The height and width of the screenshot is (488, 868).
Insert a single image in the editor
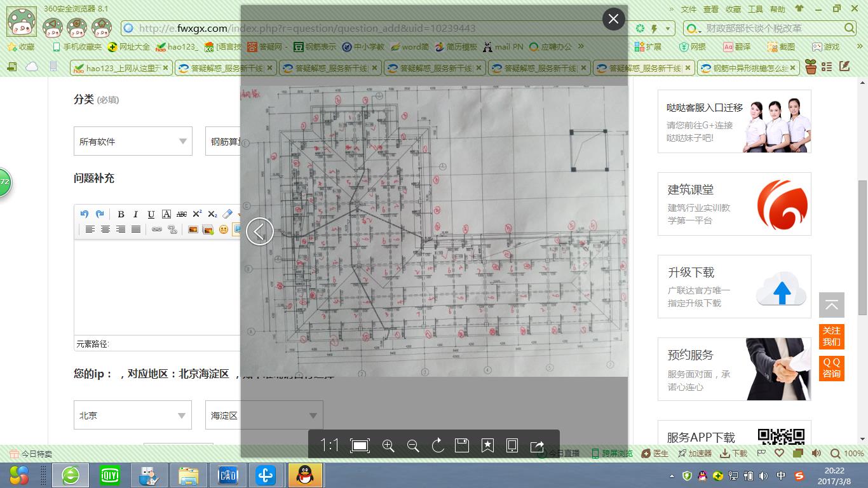tap(193, 229)
